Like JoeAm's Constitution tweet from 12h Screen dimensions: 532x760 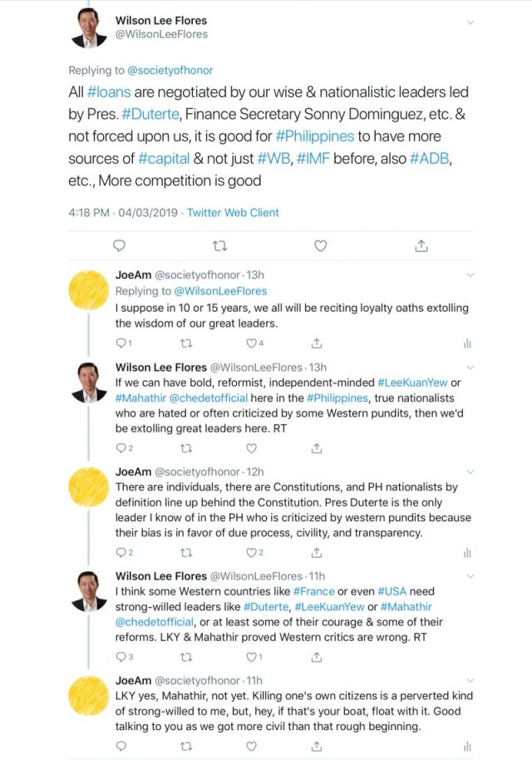252,552
